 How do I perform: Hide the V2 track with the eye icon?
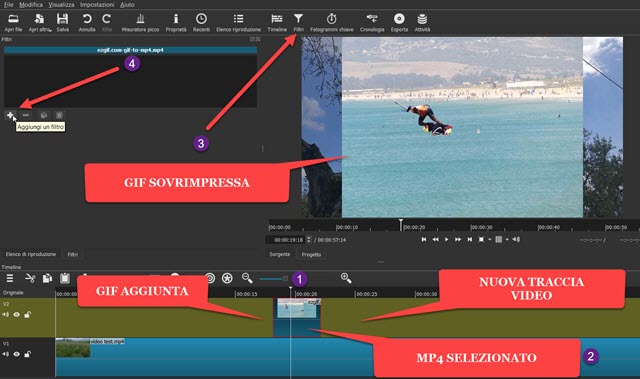tap(16, 315)
